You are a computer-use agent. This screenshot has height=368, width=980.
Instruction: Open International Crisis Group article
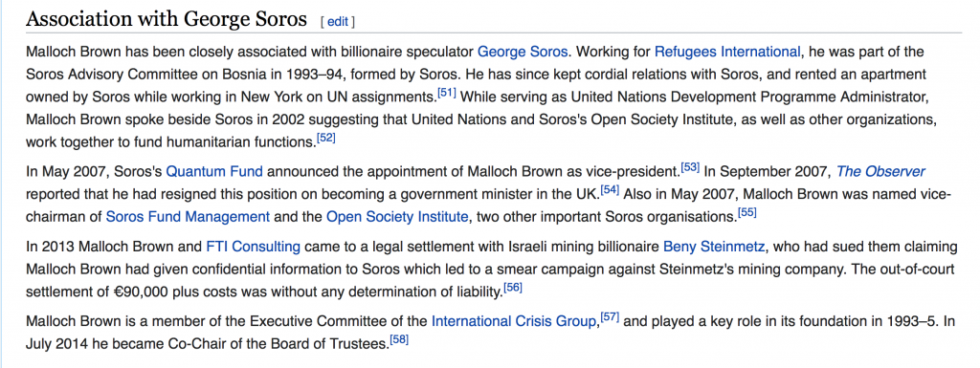(x=514, y=322)
